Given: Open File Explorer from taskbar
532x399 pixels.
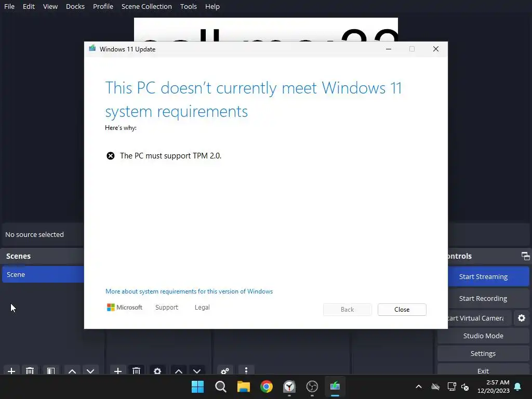Looking at the screenshot, I should point(244,387).
